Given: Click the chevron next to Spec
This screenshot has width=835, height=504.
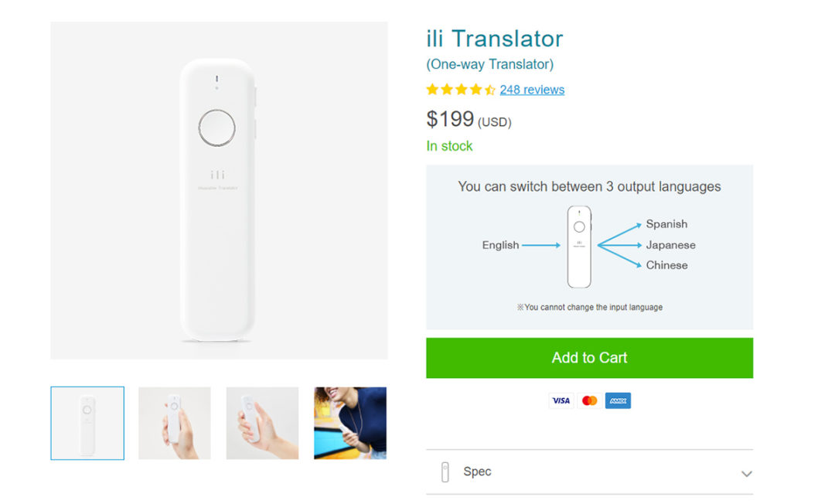Looking at the screenshot, I should [x=746, y=473].
